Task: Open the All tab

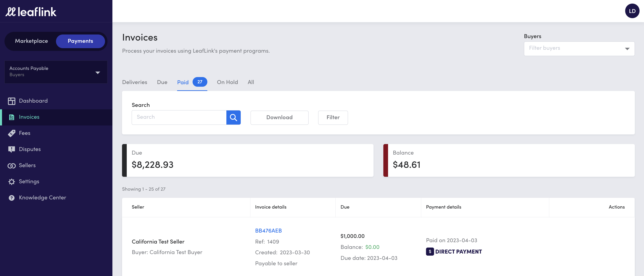Action: pos(251,82)
